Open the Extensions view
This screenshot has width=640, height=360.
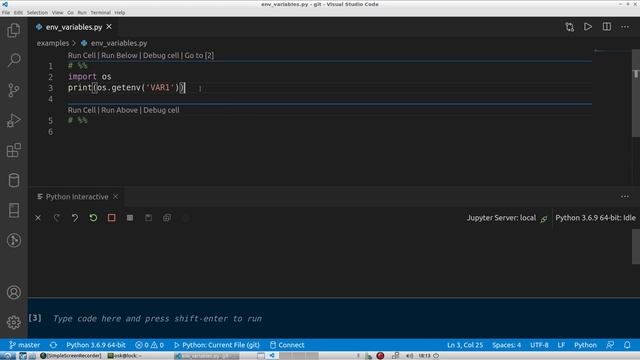point(13,150)
